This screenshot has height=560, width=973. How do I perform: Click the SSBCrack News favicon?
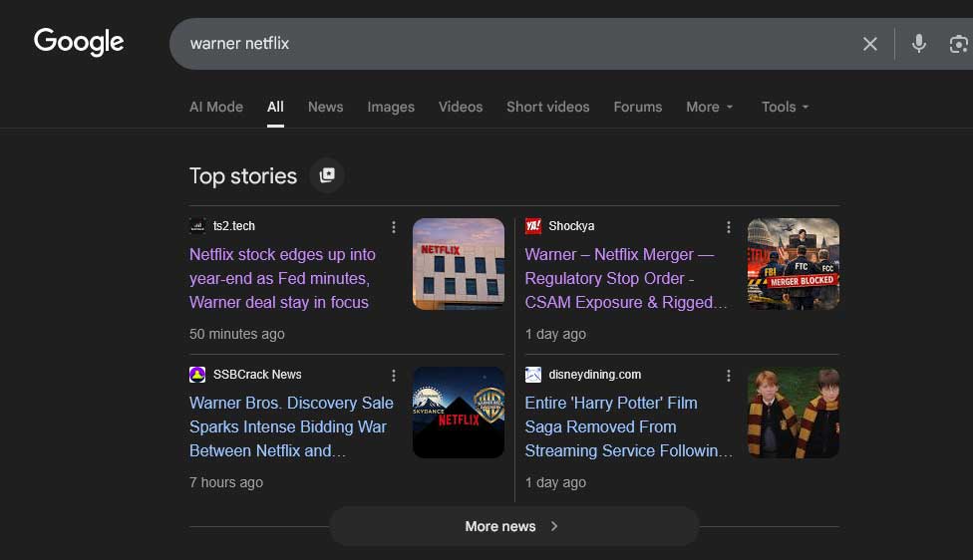click(x=197, y=375)
